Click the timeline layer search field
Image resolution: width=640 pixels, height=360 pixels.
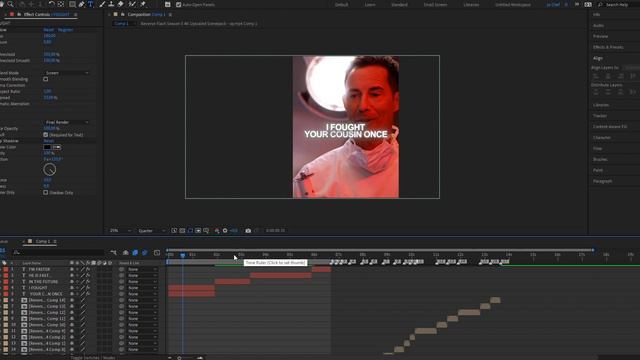59,253
